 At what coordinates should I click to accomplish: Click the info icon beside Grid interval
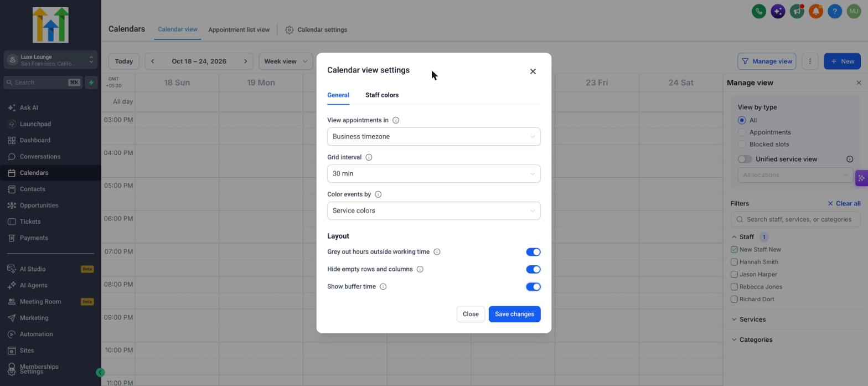click(x=369, y=157)
